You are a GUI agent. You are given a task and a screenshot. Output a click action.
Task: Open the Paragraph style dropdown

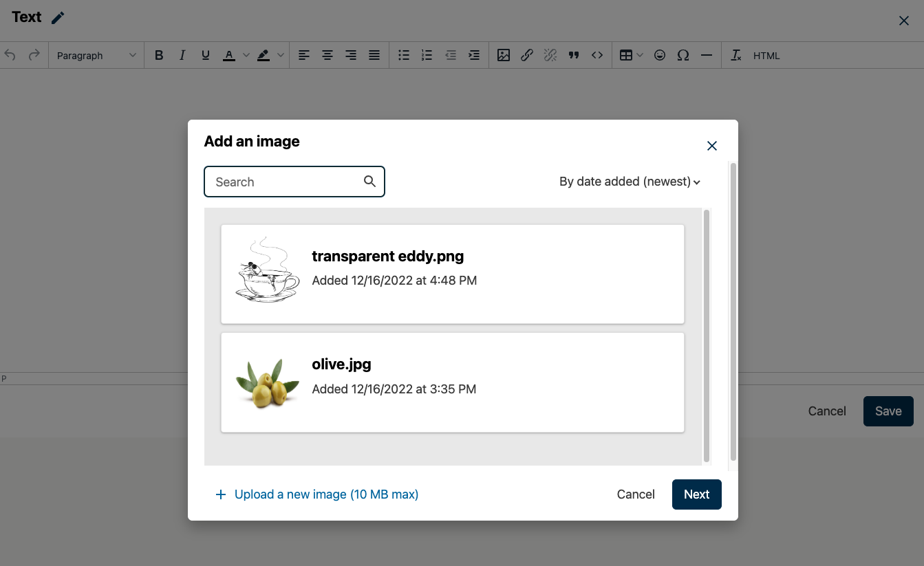click(x=96, y=56)
